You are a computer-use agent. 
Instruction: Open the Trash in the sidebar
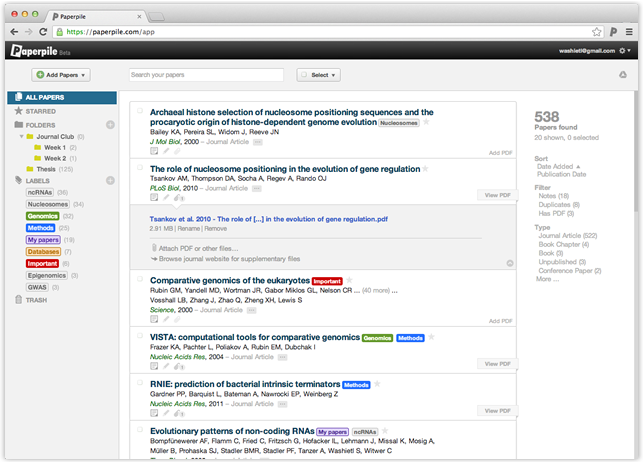[x=35, y=300]
